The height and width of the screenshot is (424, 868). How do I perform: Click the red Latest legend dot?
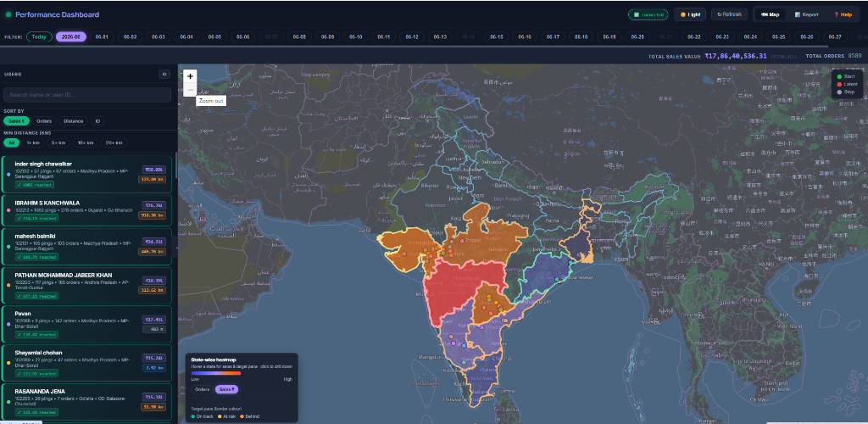(839, 84)
